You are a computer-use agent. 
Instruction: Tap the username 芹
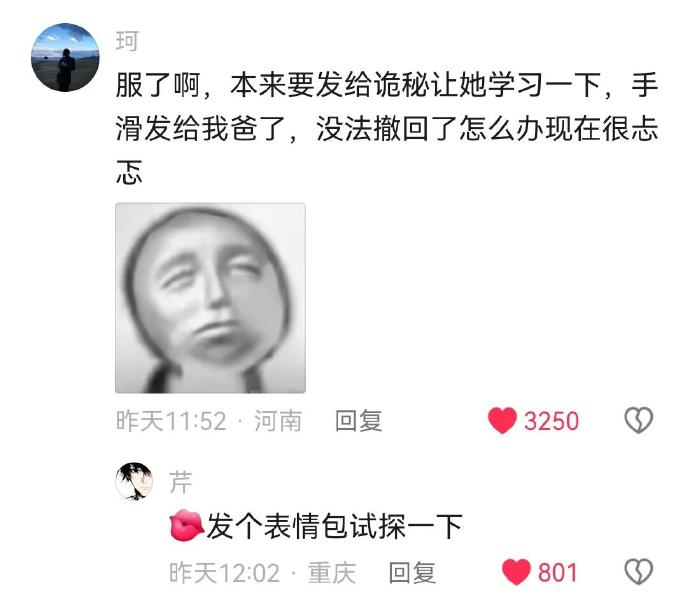pos(180,482)
